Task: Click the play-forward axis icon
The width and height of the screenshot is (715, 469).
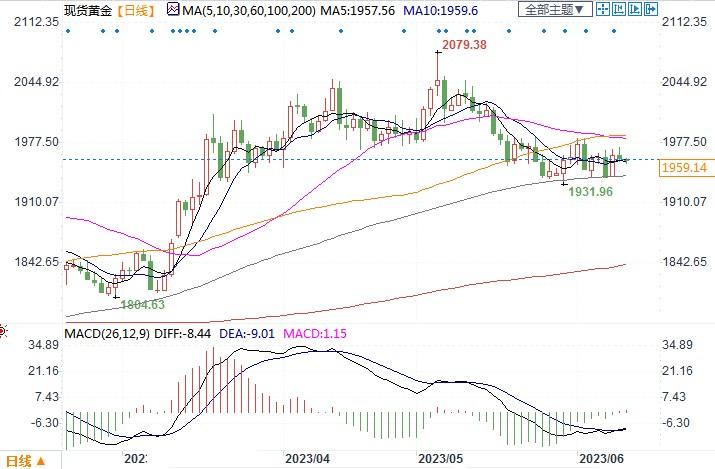Action: coord(635,9)
